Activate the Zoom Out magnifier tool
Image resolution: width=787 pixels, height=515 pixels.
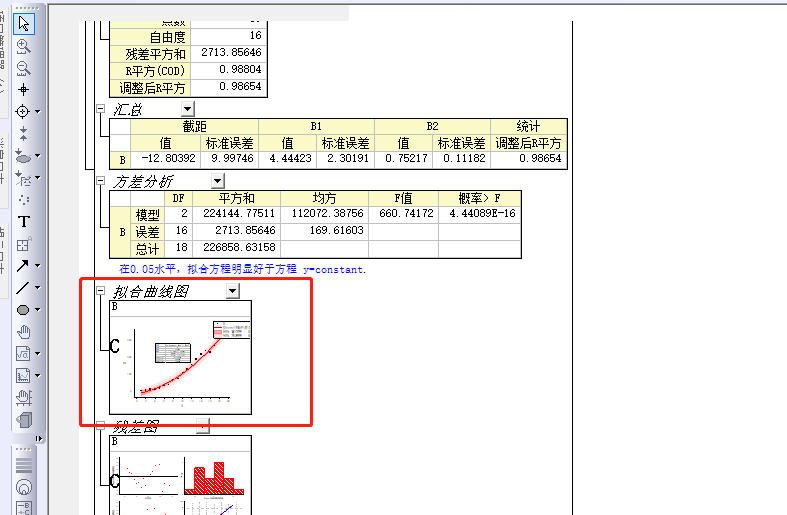(23, 67)
